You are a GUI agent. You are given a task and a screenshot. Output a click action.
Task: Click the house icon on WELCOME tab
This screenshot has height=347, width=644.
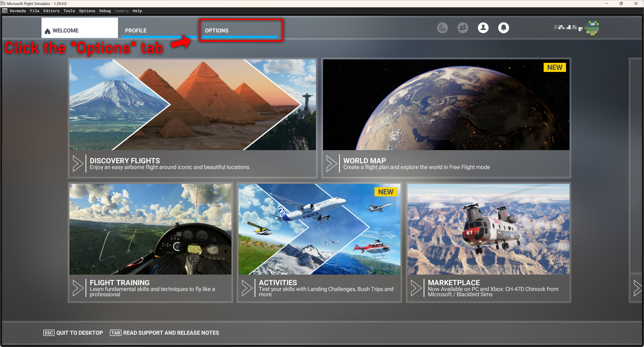click(48, 31)
